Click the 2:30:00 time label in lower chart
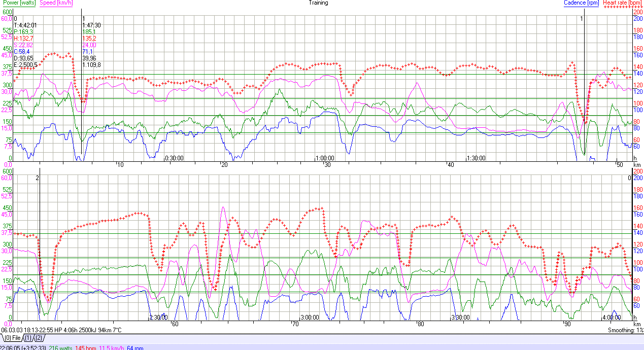Viewport: 644px width, 350px height. pyautogui.click(x=158, y=318)
